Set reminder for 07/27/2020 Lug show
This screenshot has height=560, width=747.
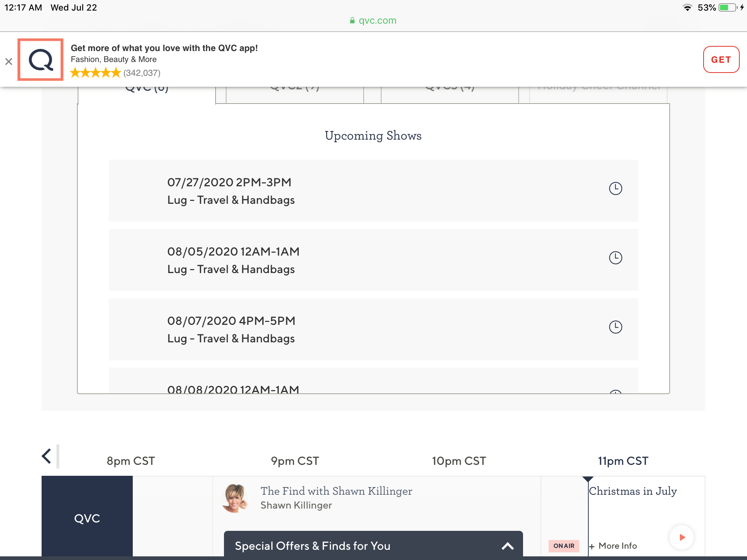(x=615, y=188)
